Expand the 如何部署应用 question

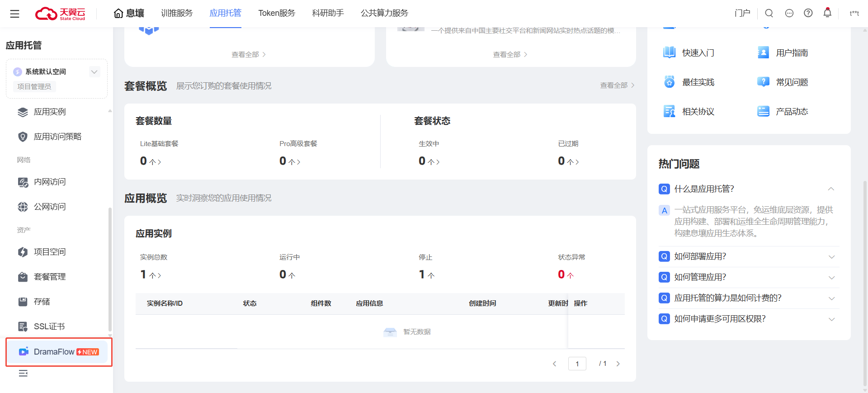[x=831, y=257]
